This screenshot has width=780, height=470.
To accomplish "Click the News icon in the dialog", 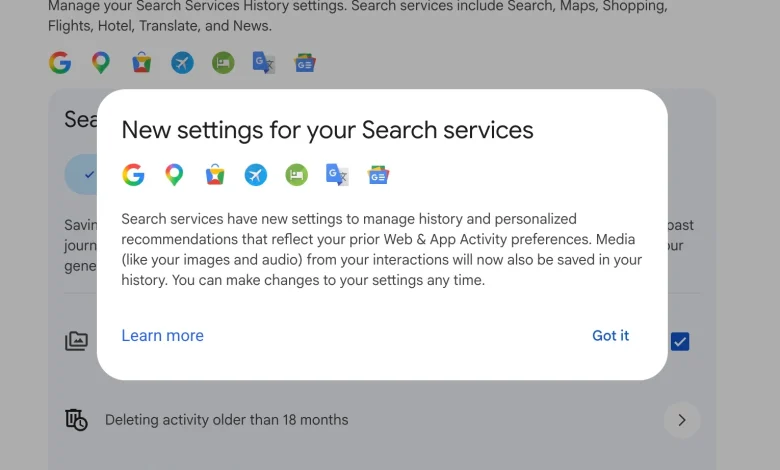I will click(378, 175).
